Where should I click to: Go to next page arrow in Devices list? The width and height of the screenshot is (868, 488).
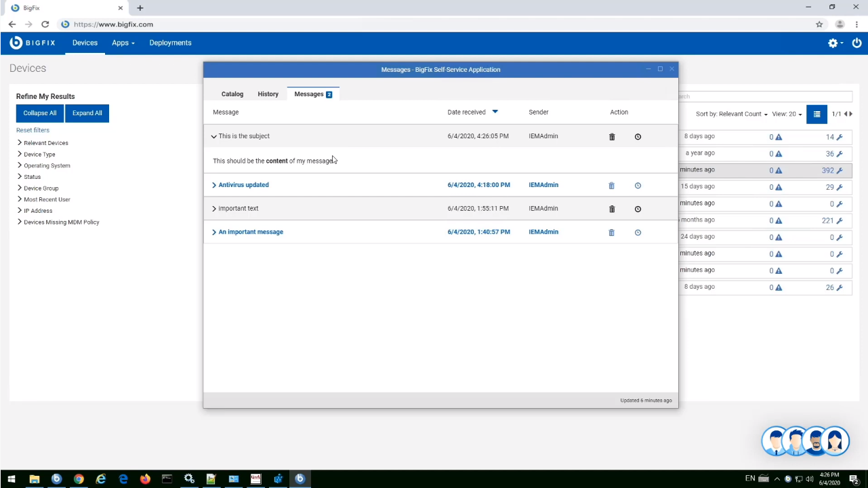tap(850, 114)
